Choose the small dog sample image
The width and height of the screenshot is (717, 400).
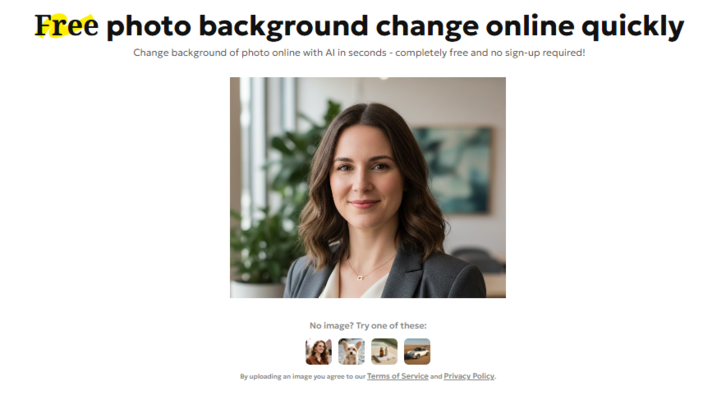[x=351, y=351]
